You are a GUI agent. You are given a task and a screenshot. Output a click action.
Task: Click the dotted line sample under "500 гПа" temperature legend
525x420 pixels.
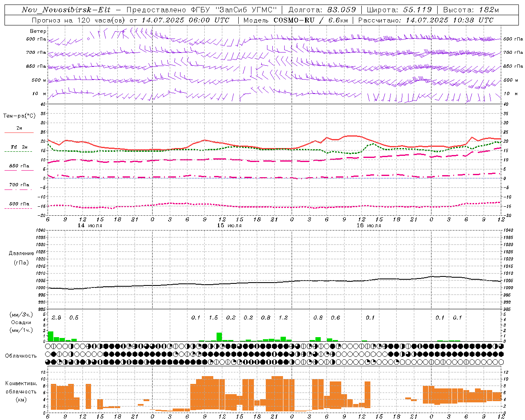[18, 208]
